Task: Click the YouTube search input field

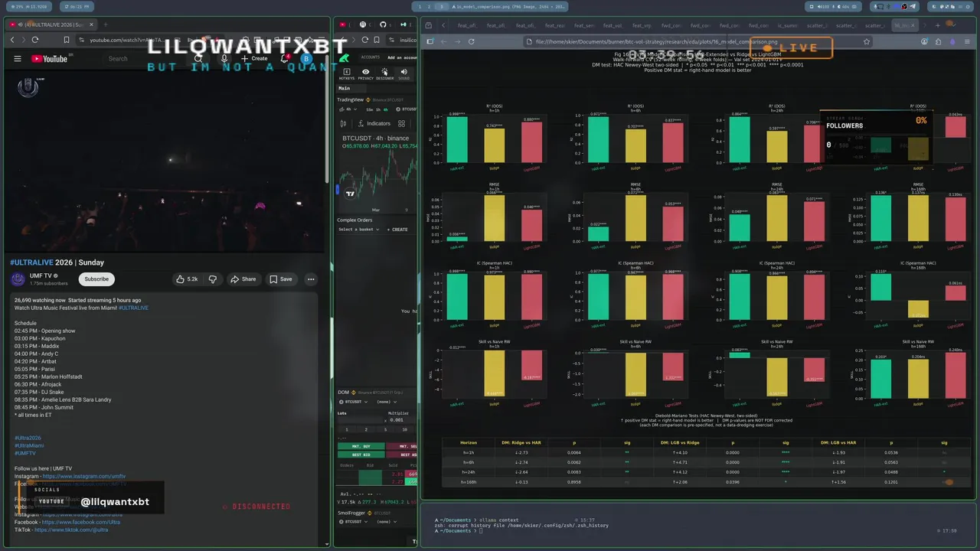Action: click(145, 59)
